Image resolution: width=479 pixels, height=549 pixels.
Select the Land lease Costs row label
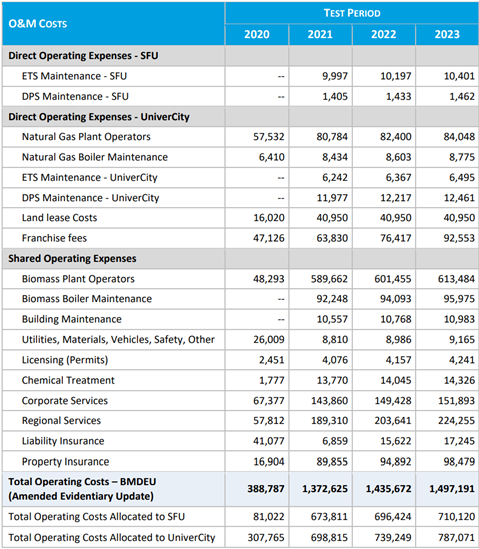tap(59, 218)
